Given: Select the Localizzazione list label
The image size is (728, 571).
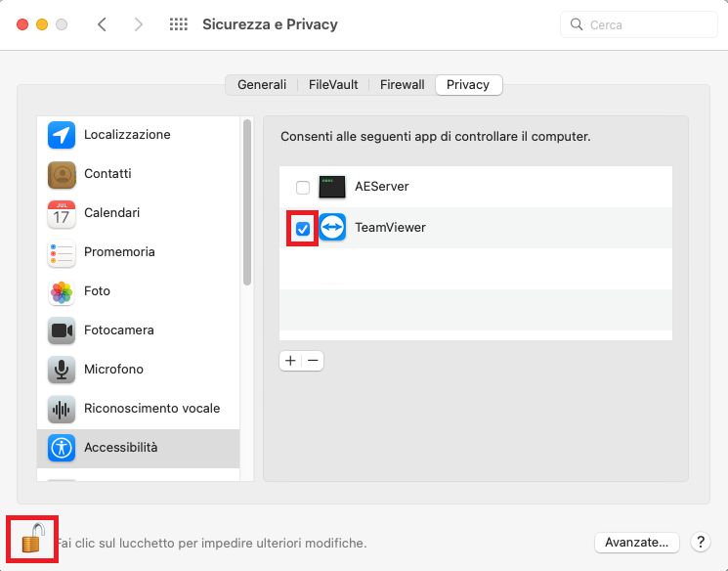Looking at the screenshot, I should tap(127, 135).
